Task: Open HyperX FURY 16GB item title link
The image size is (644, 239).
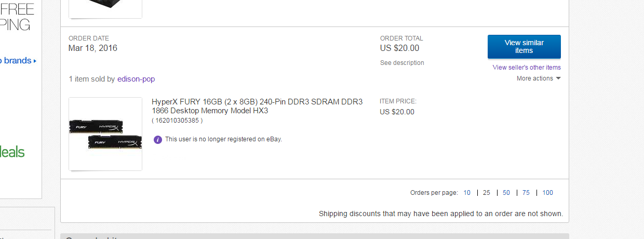Action: pyautogui.click(x=257, y=106)
